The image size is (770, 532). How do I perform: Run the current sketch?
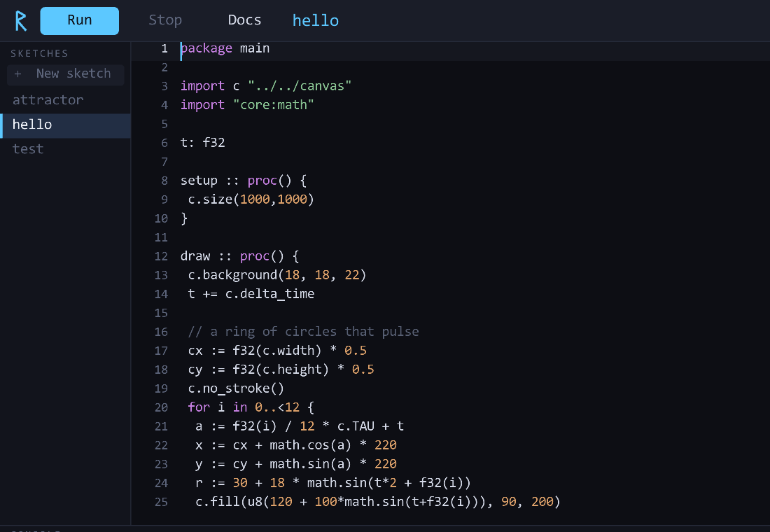pos(80,20)
